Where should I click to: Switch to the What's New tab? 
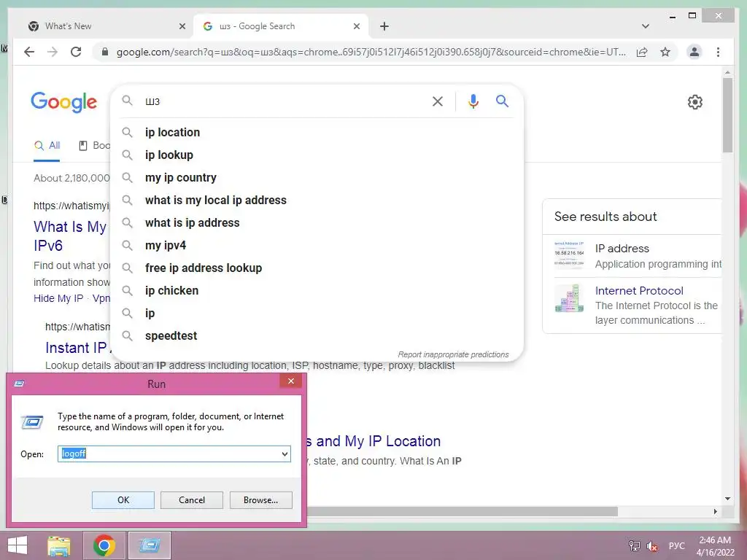105,26
